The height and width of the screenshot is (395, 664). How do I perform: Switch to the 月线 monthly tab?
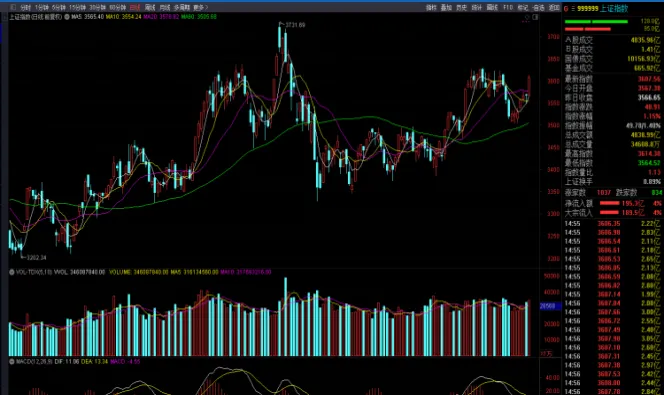(165, 8)
